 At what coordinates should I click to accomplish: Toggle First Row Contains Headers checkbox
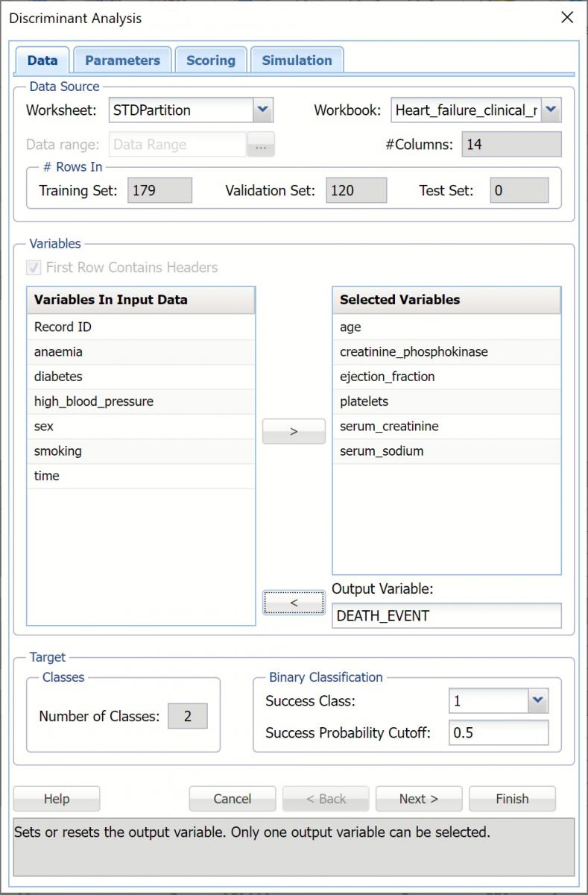click(34, 267)
